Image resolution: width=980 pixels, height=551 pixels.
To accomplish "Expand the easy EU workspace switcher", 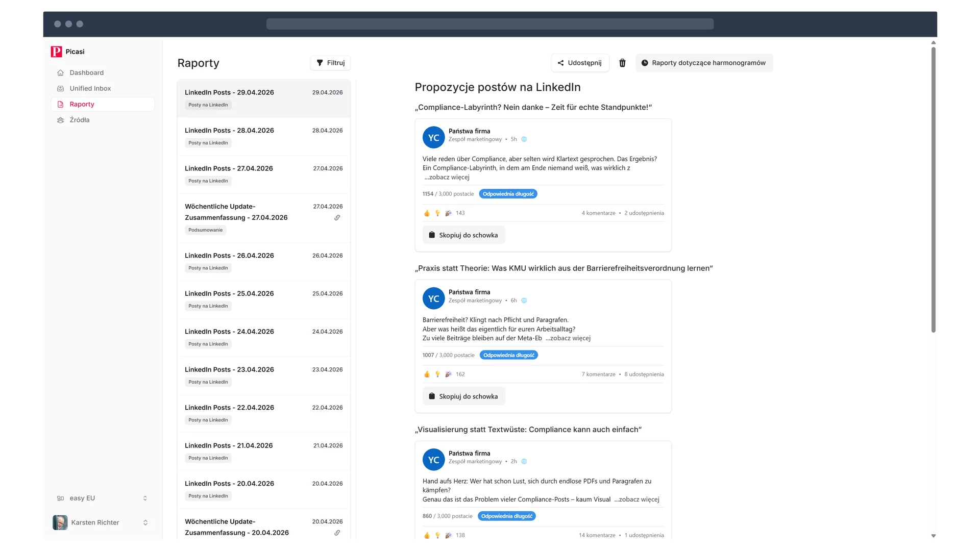I will [103, 498].
